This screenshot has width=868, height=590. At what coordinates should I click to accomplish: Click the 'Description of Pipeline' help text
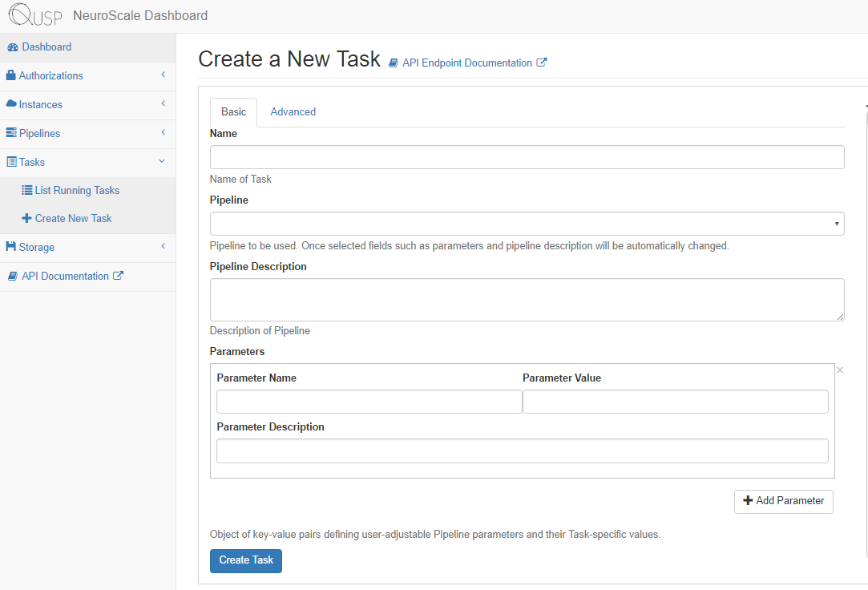260,331
